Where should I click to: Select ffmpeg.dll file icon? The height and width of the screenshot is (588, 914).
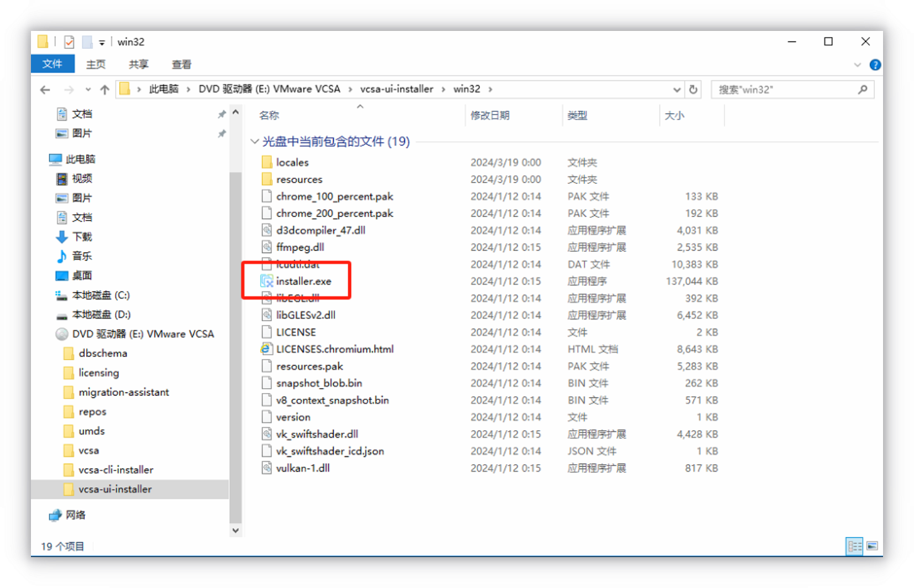(267, 247)
